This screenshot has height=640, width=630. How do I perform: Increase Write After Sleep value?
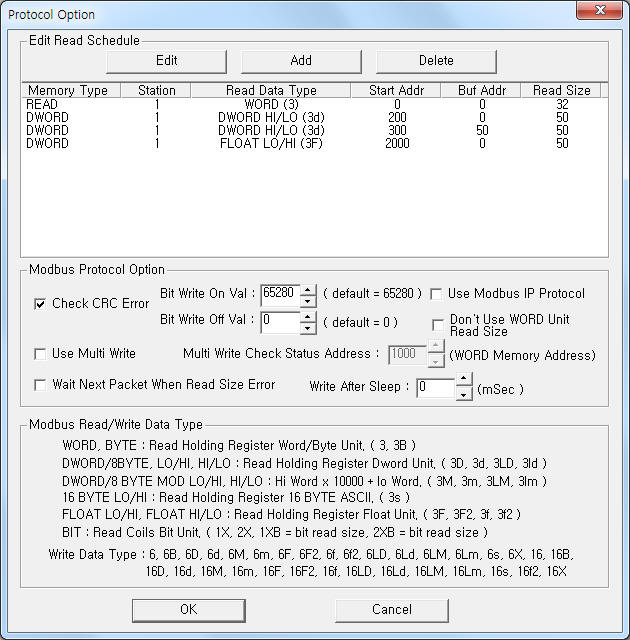(463, 381)
